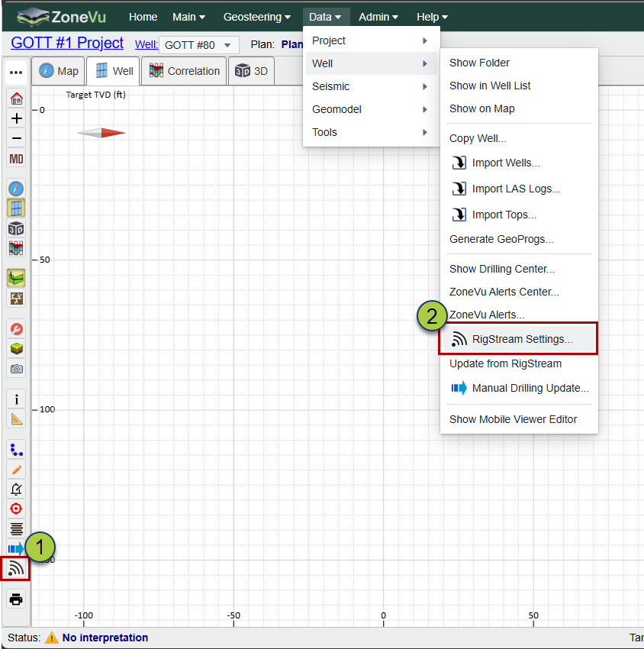Collapse the Data dropdown menu
Screen dimensions: 644x649
325,17
